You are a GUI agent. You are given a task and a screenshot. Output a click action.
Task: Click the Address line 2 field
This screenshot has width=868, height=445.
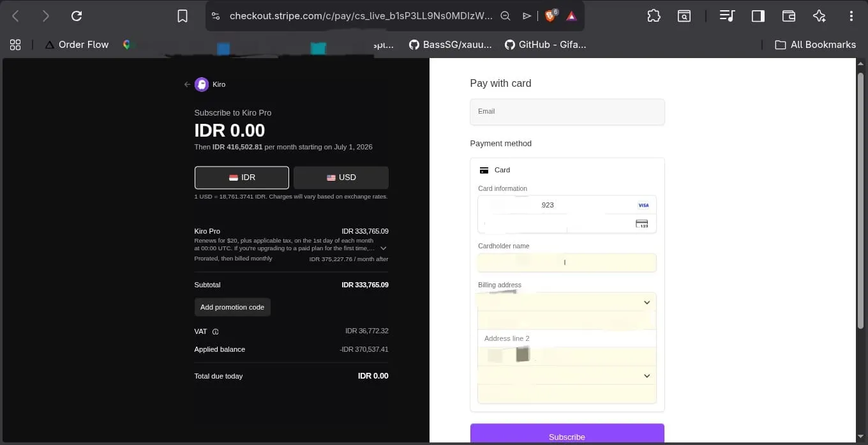click(x=567, y=338)
